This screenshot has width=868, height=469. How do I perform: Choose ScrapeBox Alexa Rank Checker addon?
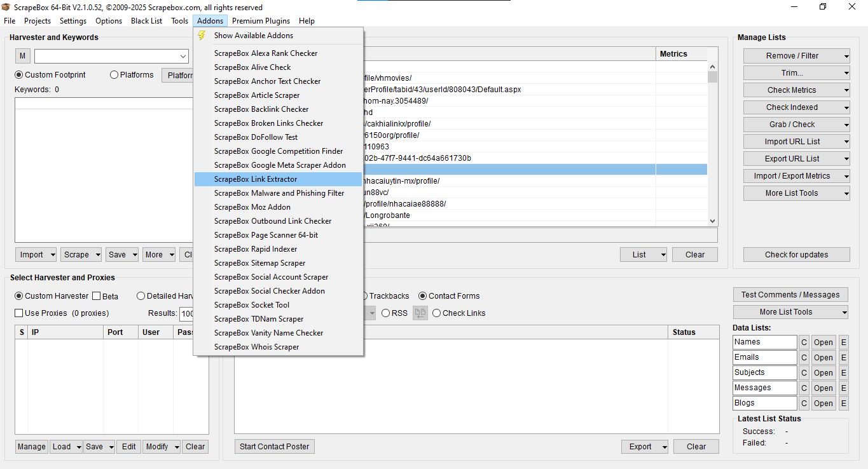coord(278,53)
